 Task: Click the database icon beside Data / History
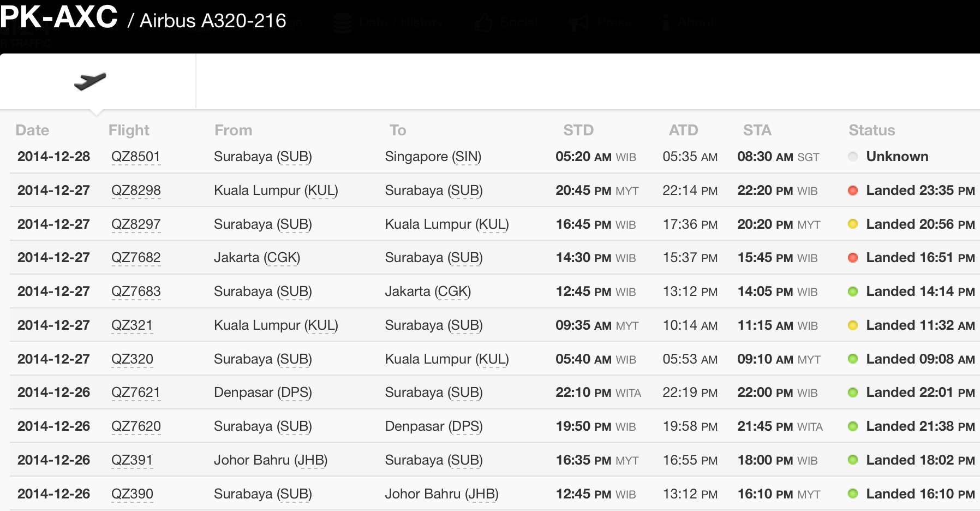[x=343, y=23]
